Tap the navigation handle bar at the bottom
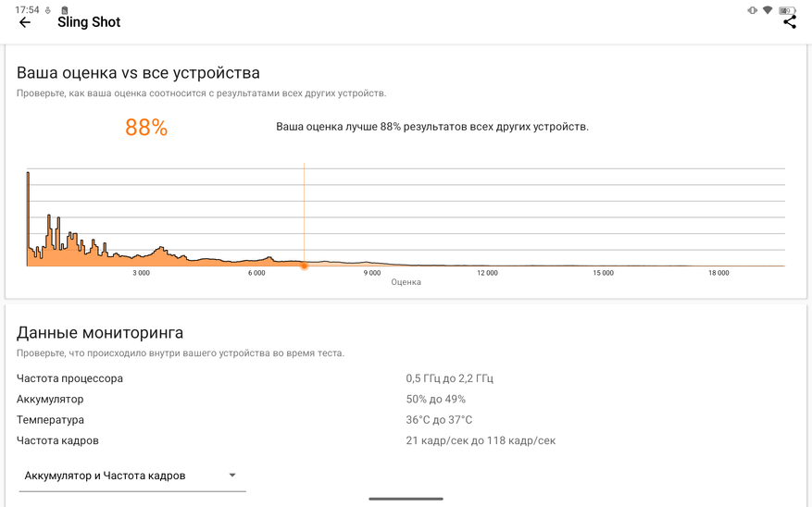This screenshot has height=507, width=812. point(406,499)
